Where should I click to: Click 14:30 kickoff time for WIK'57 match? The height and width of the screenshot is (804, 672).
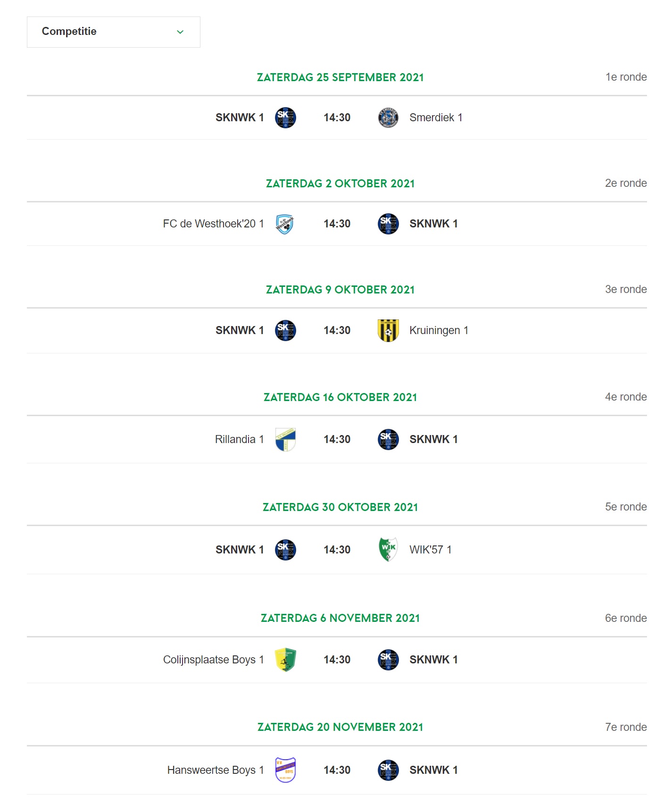pos(337,550)
